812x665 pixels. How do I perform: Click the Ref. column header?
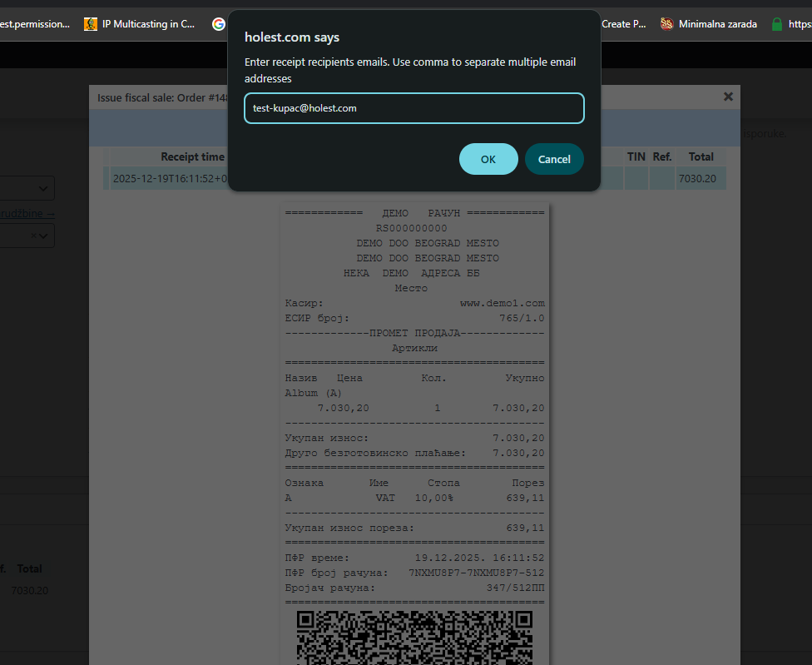coord(662,156)
